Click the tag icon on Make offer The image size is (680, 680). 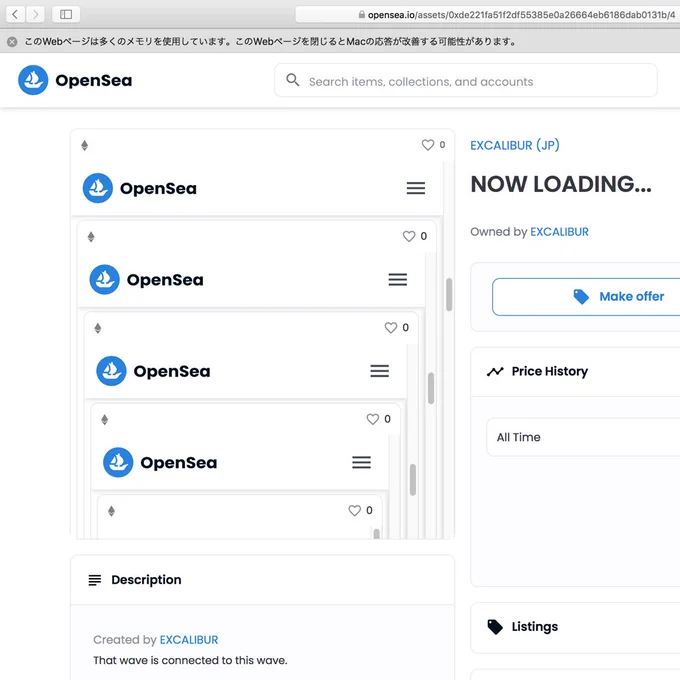[581, 297]
